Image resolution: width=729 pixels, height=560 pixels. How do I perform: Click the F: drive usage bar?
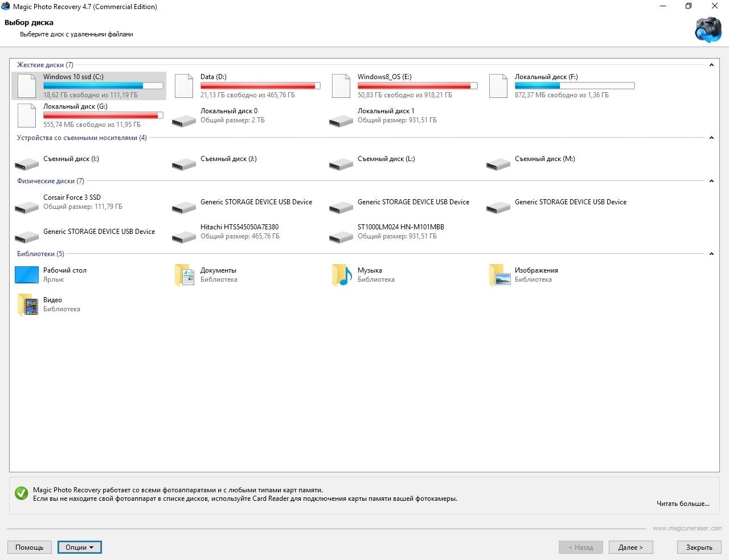click(x=575, y=86)
